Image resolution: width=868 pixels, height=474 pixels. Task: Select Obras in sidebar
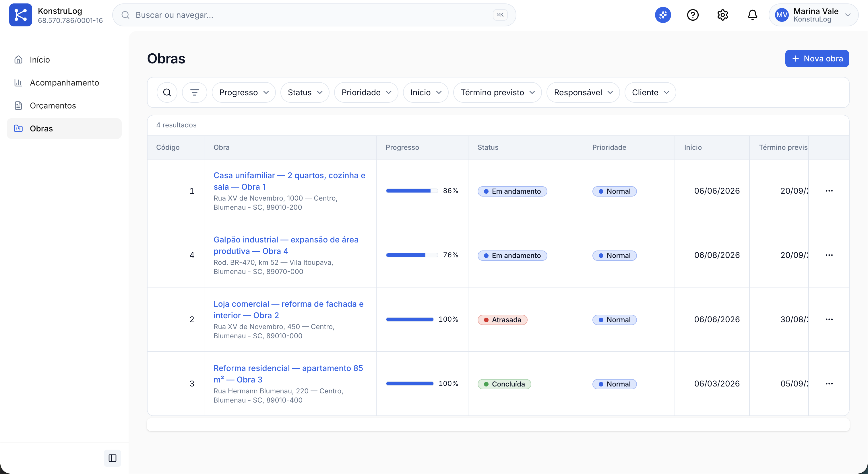point(64,128)
